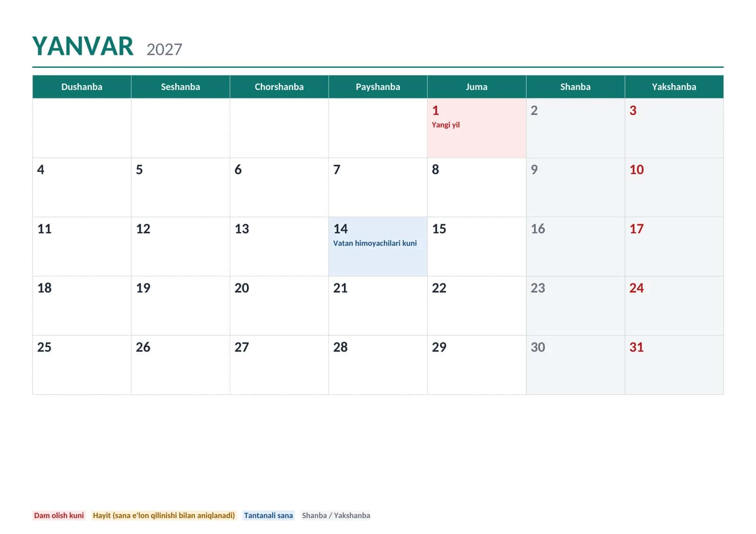Click the Hayit legend entry
The height and width of the screenshot is (534, 756).
point(164,516)
